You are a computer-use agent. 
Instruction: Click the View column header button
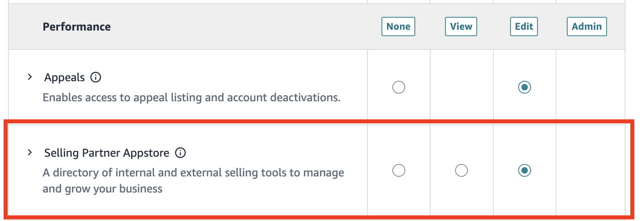click(x=461, y=27)
